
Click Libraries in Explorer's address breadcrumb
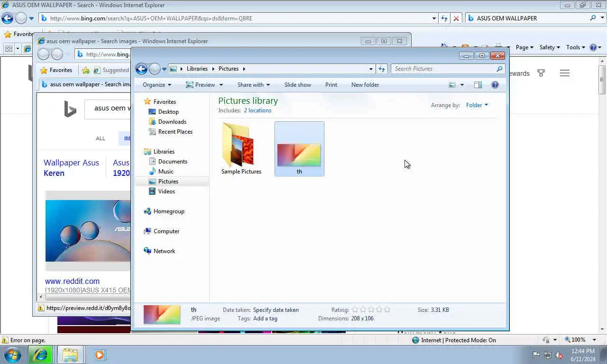(x=197, y=69)
